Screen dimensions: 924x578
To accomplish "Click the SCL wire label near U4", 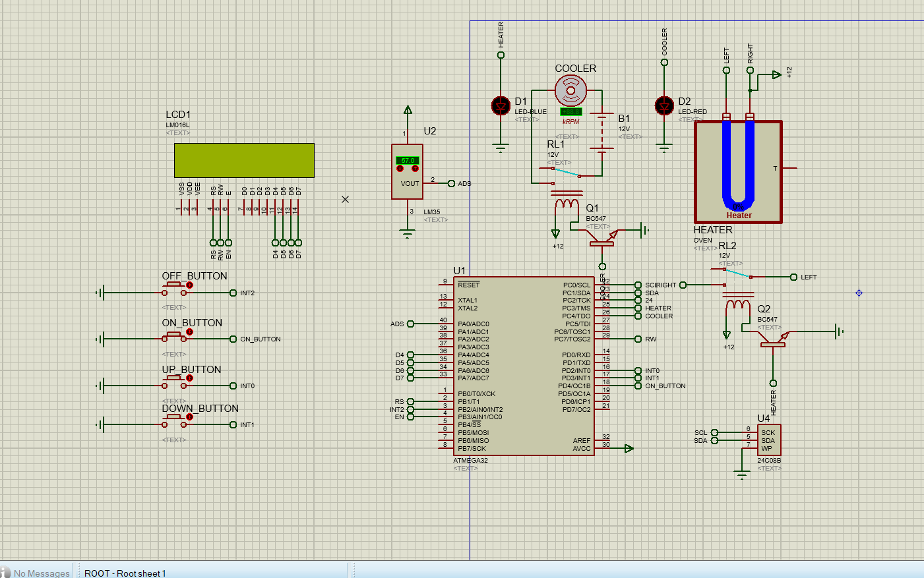I will click(x=701, y=432).
